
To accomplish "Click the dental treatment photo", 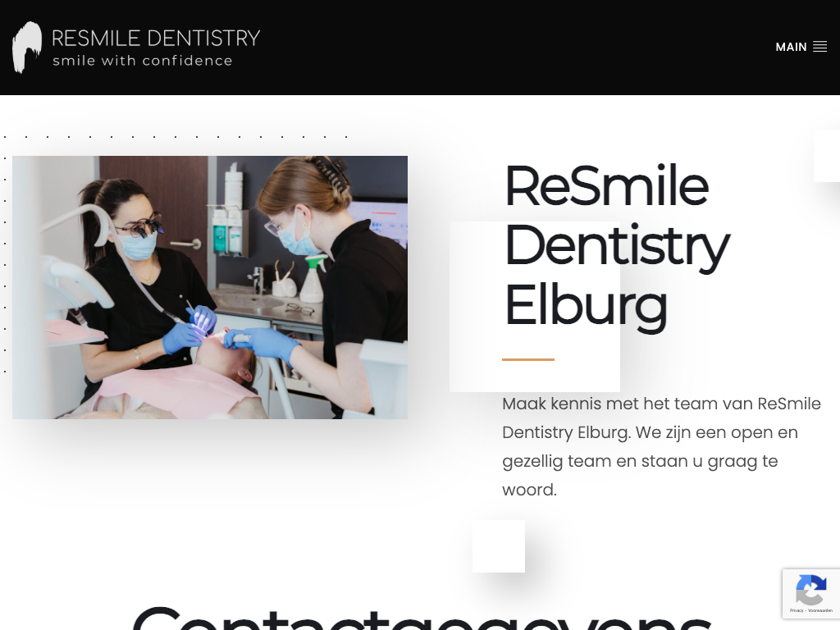I will [x=210, y=287].
